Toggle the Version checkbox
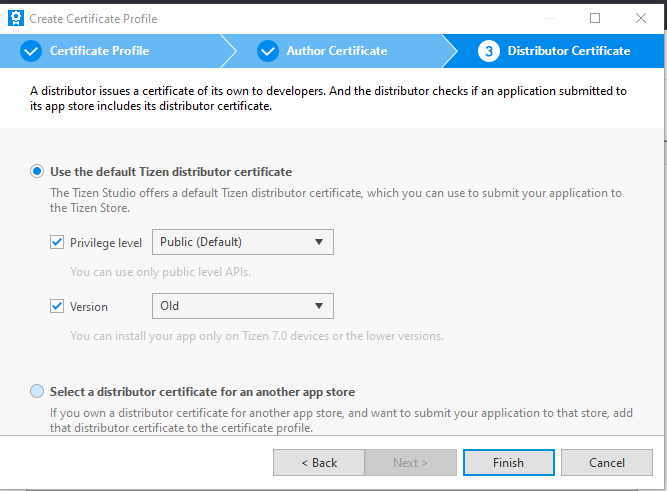The width and height of the screenshot is (667, 491). pos(57,306)
